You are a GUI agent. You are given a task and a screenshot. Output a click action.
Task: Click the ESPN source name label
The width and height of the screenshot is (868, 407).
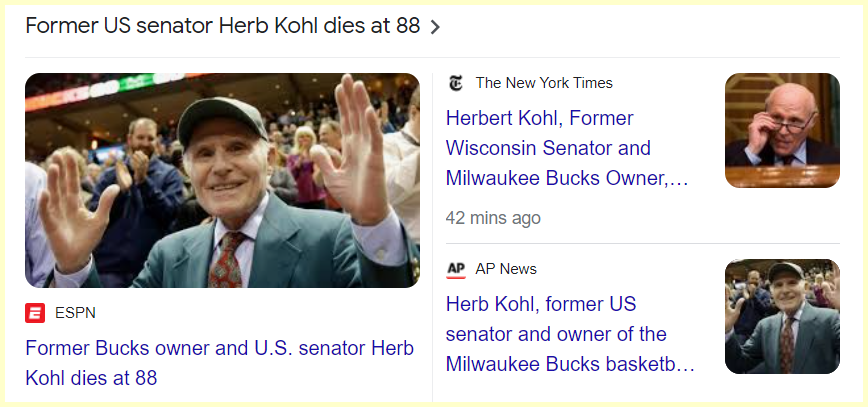coord(76,313)
